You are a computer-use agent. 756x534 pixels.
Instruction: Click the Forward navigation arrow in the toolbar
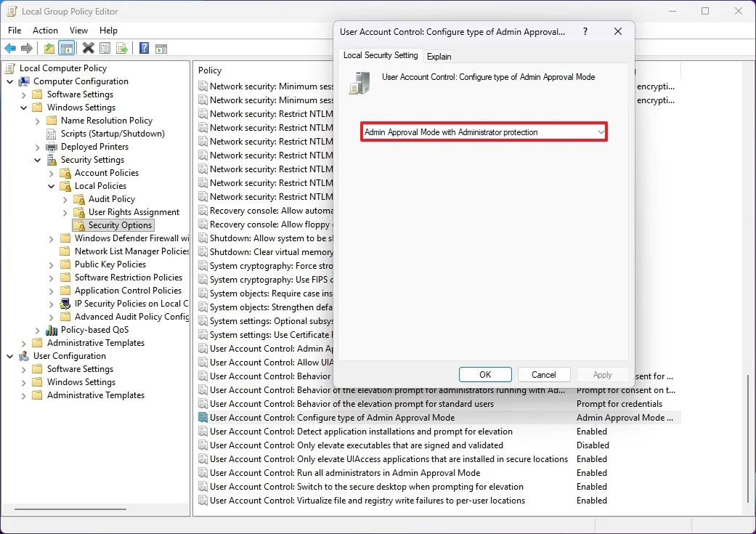coord(27,49)
